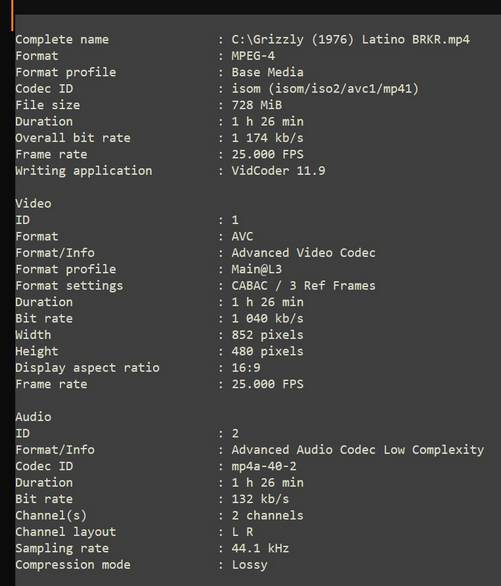Click the '44.1 kHz' sampling rate value
The width and height of the screenshot is (501, 586).
click(x=260, y=549)
